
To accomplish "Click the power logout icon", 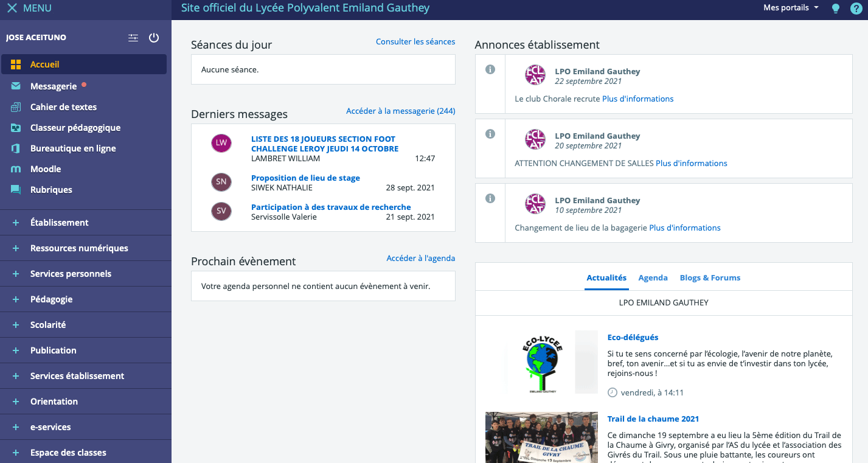I will pos(154,38).
